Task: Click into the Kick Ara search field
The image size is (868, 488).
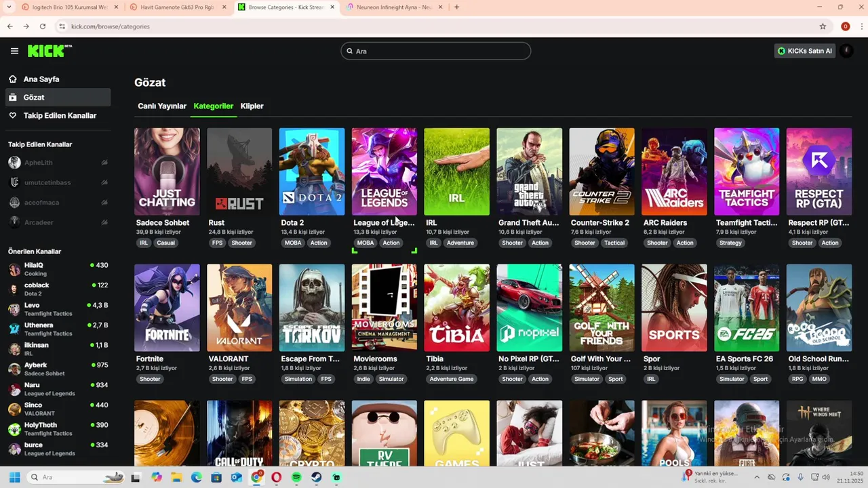Action: (x=435, y=51)
